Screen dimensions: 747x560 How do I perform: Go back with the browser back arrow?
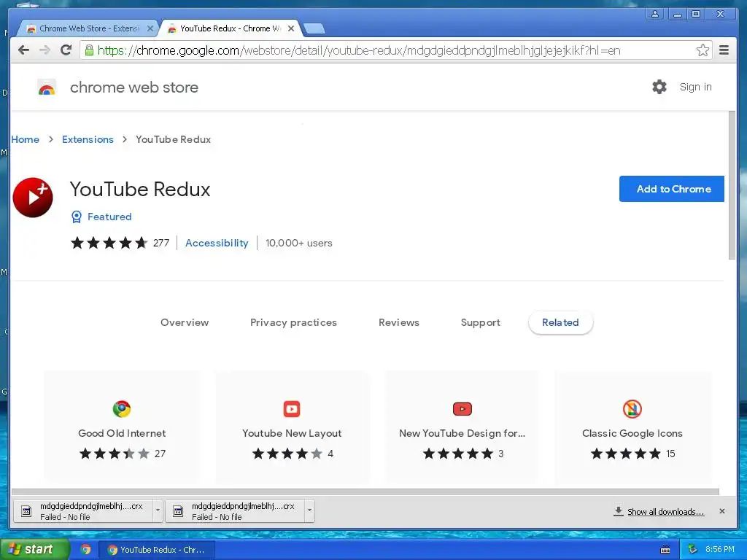(23, 50)
